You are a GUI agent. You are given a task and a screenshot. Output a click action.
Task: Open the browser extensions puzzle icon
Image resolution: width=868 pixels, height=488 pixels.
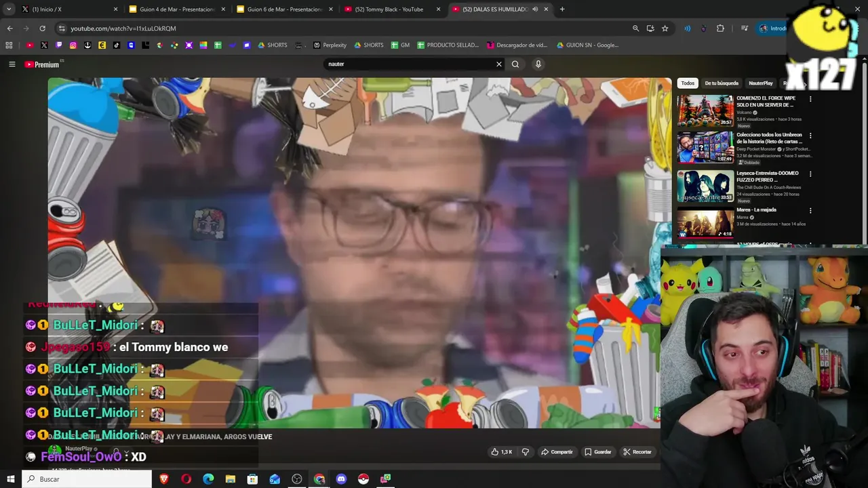(720, 28)
